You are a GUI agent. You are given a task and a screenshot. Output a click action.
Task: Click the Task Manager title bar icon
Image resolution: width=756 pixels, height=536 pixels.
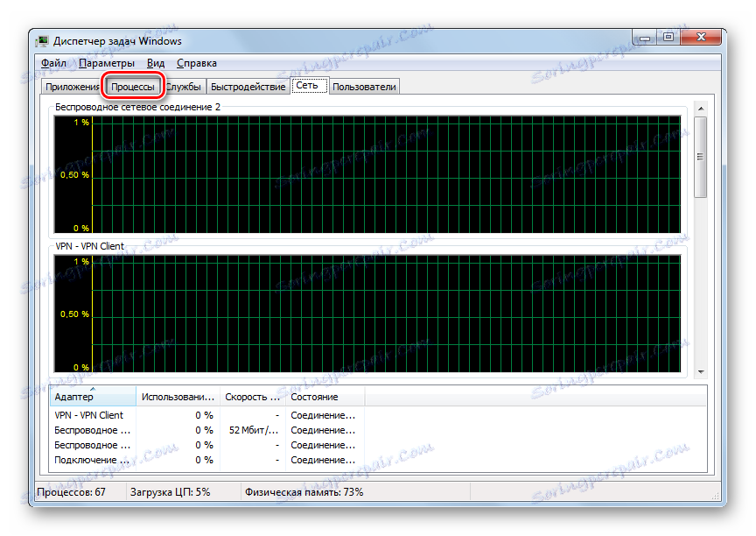43,41
